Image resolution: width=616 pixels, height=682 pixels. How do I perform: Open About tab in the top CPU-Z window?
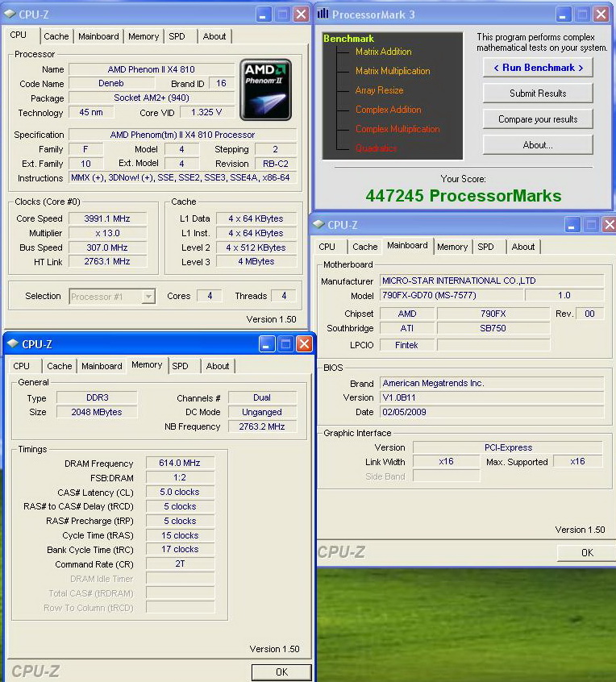[214, 36]
